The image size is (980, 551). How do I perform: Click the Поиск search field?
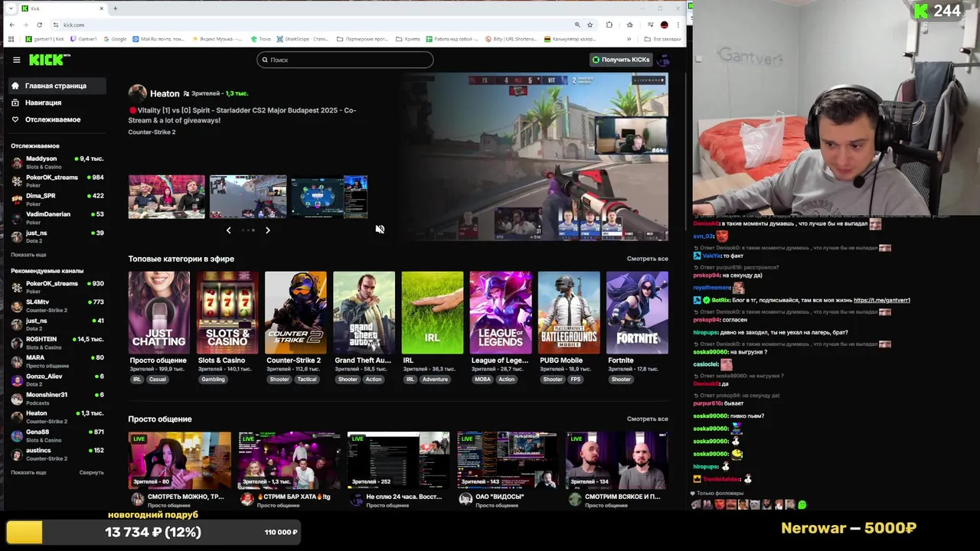point(345,60)
